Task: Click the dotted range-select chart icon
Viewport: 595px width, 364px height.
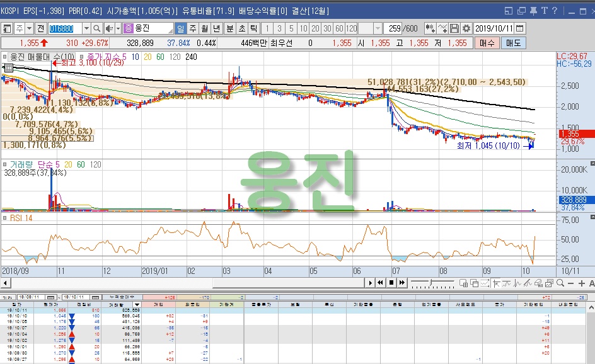Action: (485, 283)
